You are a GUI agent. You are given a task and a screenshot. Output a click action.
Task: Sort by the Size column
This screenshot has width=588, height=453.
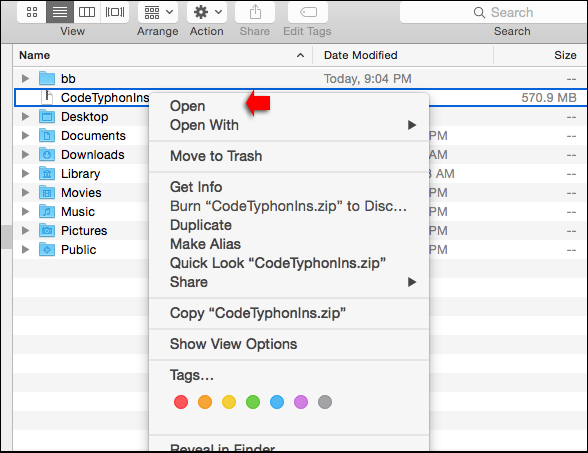pyautogui.click(x=540, y=56)
